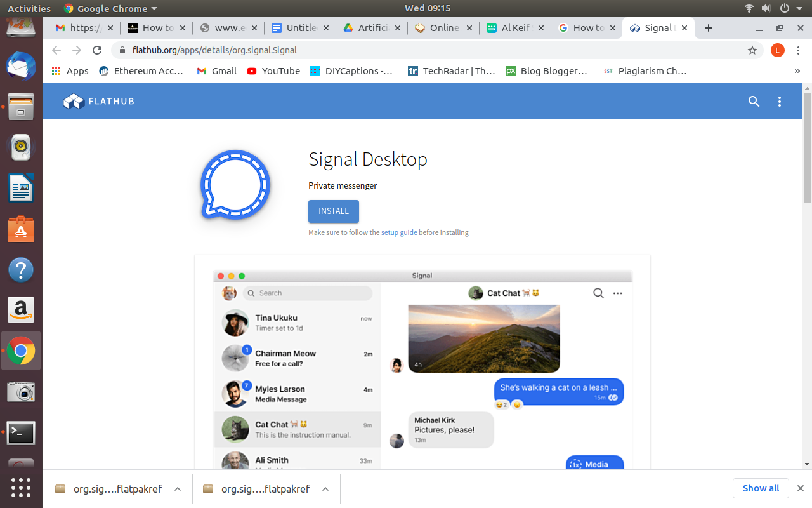
Task: Click the browser back arrow
Action: pyautogui.click(x=56, y=50)
